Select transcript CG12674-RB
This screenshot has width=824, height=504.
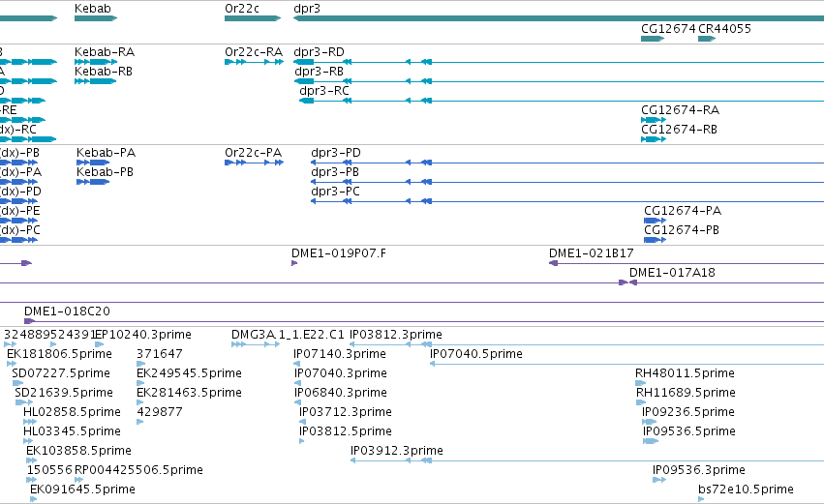pyautogui.click(x=679, y=130)
